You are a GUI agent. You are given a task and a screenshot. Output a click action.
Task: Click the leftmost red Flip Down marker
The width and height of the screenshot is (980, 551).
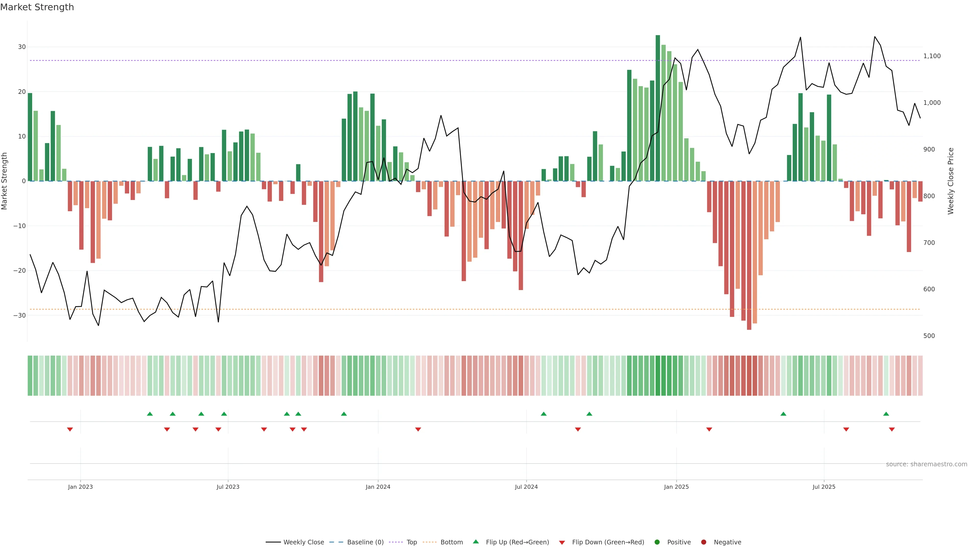[x=70, y=429]
